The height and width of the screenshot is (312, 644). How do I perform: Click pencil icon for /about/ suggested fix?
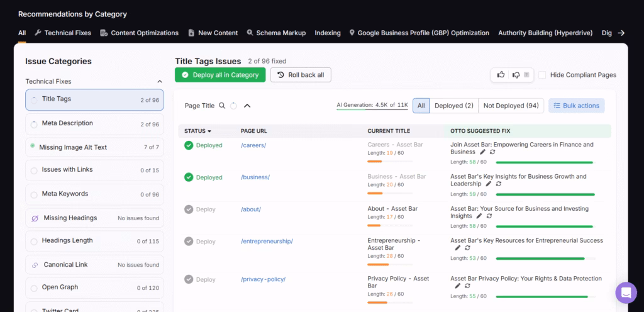[x=479, y=216]
